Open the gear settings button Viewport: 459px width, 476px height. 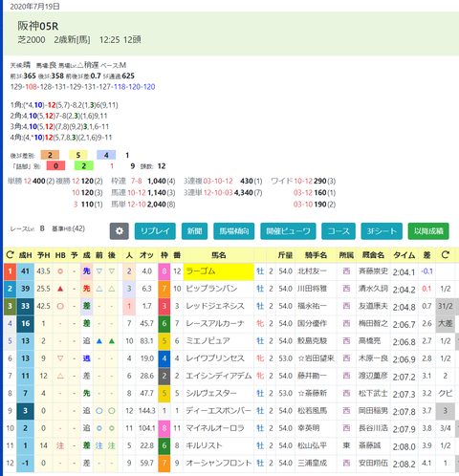click(x=120, y=231)
